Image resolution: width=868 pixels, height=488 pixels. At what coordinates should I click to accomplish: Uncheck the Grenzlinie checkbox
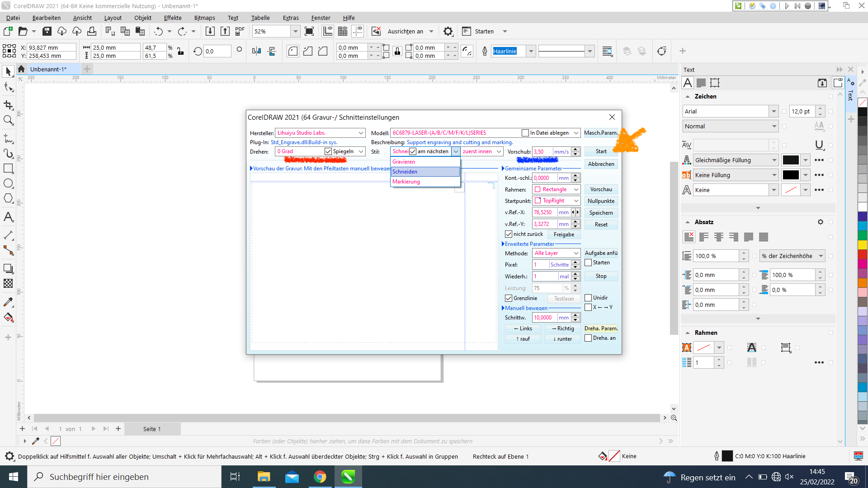[x=509, y=298]
